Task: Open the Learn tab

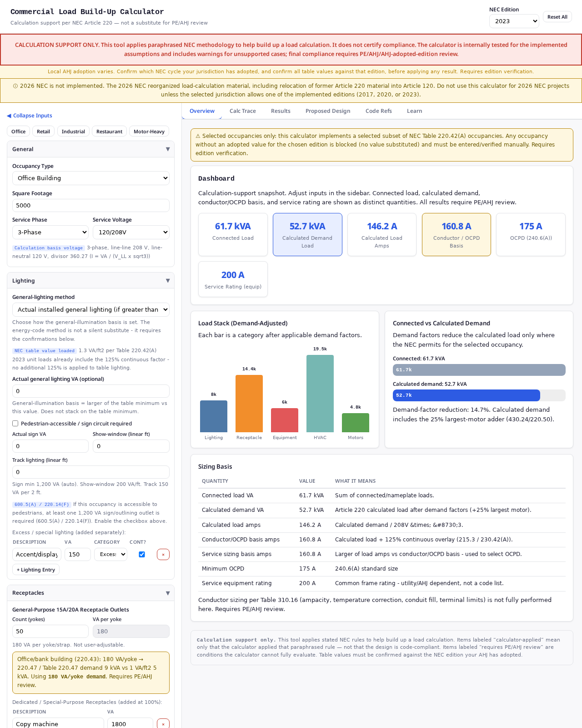Action: tap(415, 111)
